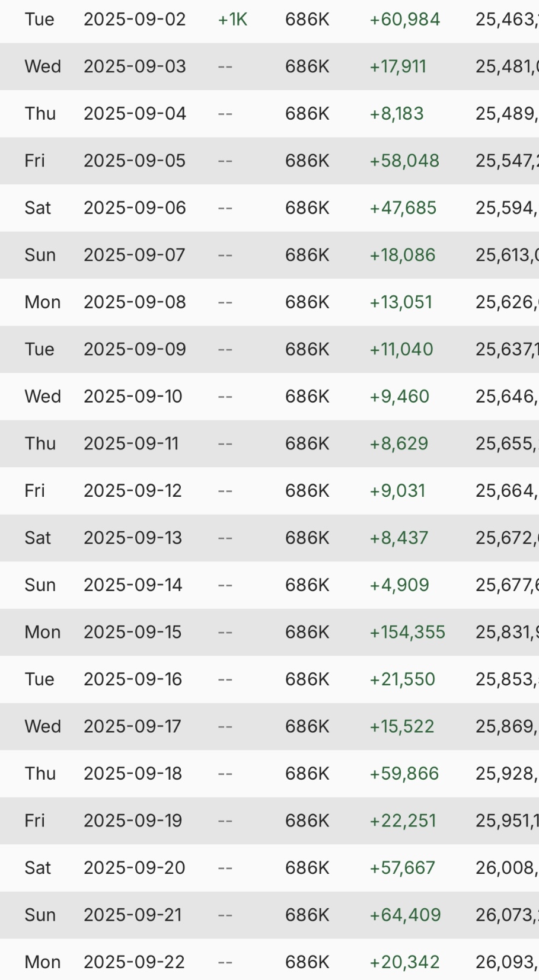This screenshot has width=539, height=980.
Task: Select the +1K subscriber change value
Action: (x=232, y=20)
